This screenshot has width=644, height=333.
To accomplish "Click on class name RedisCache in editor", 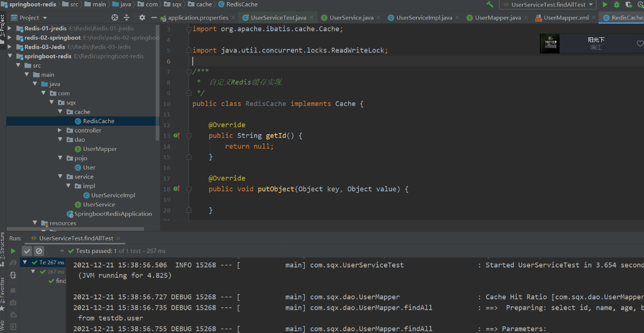I will coord(265,104).
